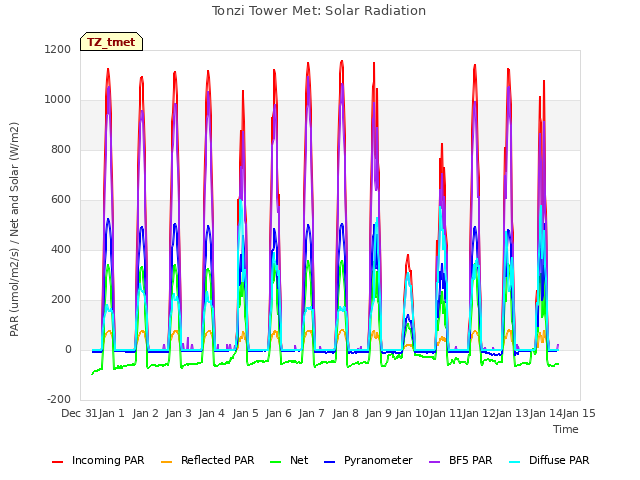Click the Jan 8 Incoming PAR peak

point(342,61)
